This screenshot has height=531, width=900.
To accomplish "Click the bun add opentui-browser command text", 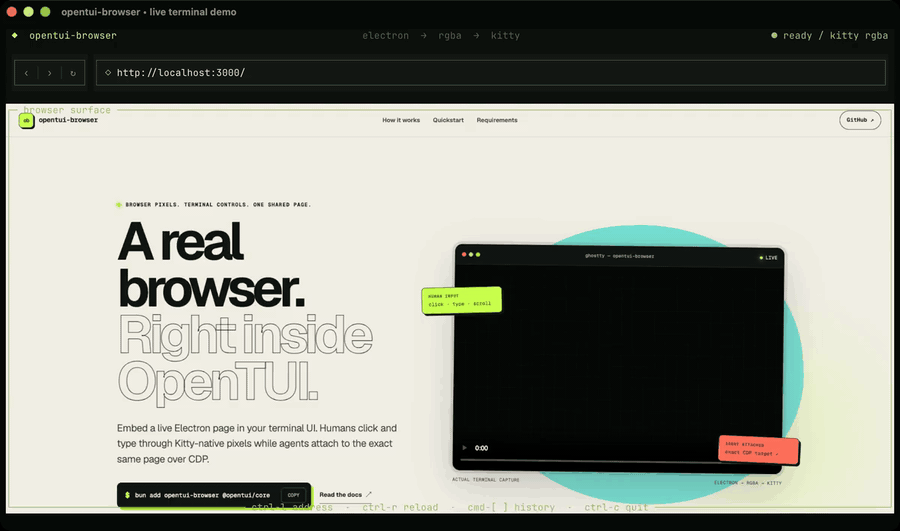I will tap(202, 495).
